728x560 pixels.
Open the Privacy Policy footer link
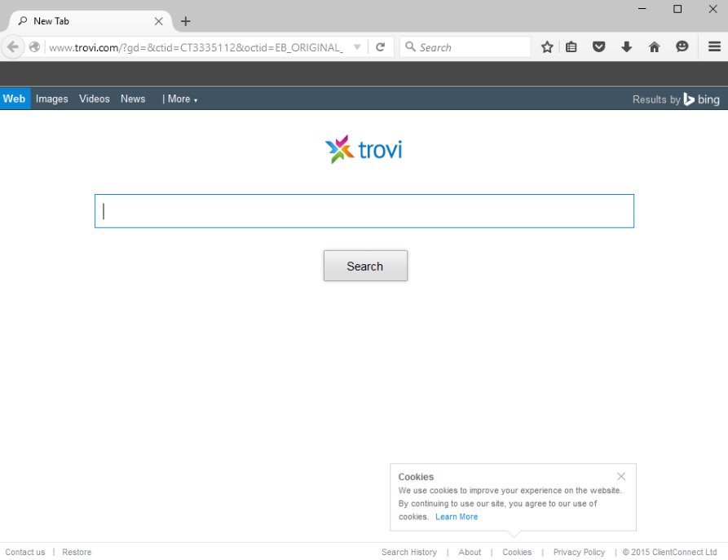pos(579,552)
